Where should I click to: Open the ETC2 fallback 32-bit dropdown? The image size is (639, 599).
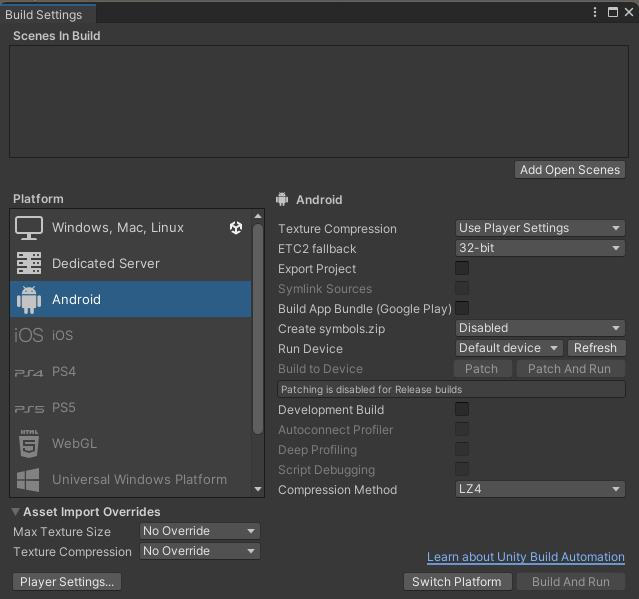[540, 248]
